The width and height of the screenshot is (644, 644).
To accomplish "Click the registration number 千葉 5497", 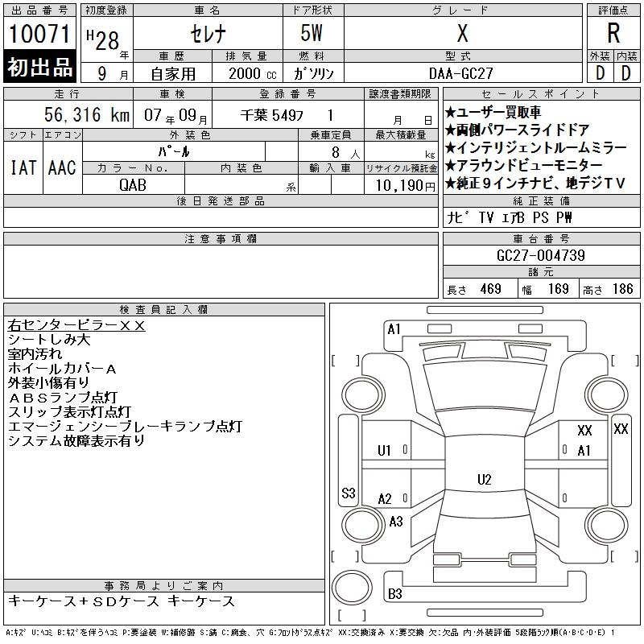I will [272, 115].
